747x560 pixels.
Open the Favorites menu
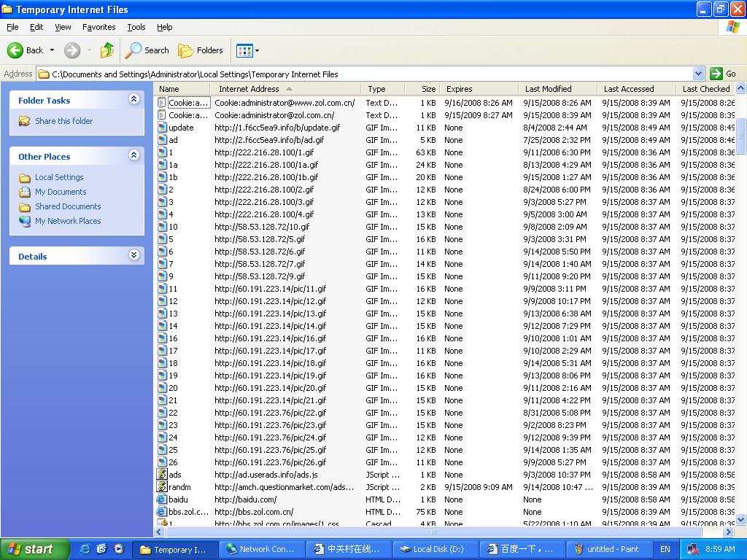click(98, 27)
